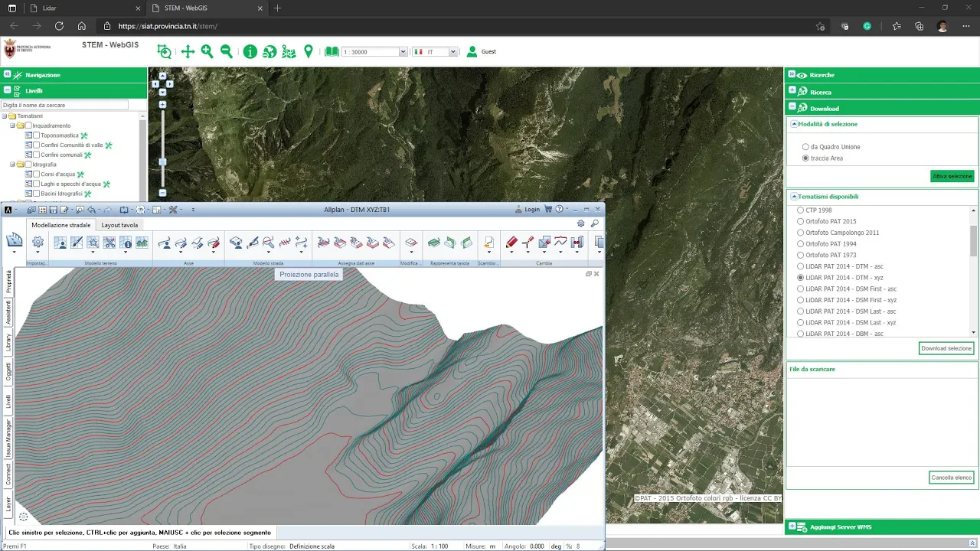Click the terrain profile chart icon in Modello terreno
The height and width of the screenshot is (551, 980).
click(x=142, y=243)
